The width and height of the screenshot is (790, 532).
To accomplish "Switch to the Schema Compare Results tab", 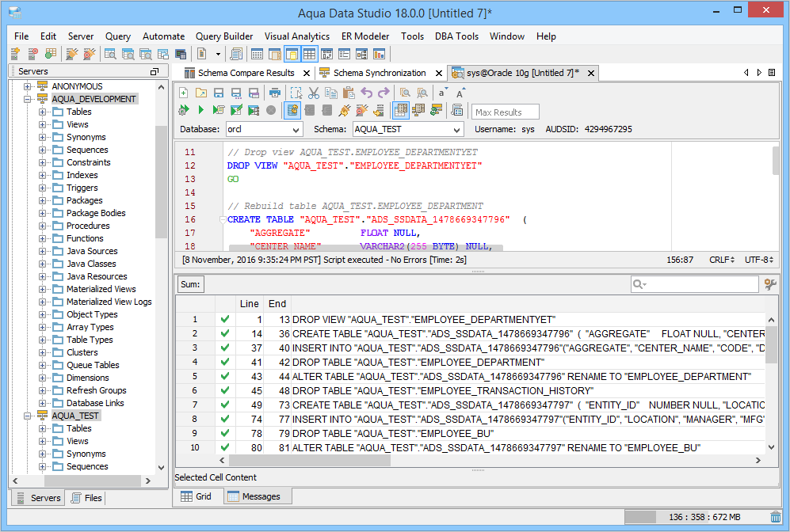I will [x=246, y=73].
